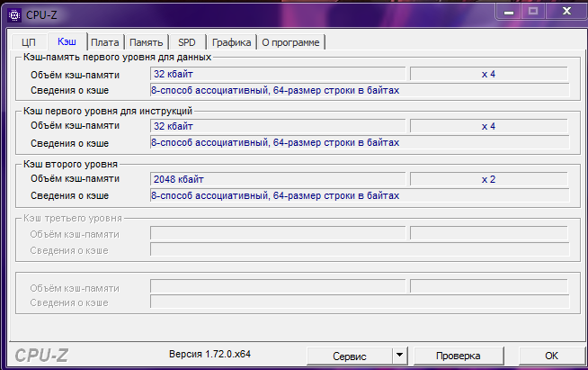The height and width of the screenshot is (370, 588).
Task: Confirm with the OK button
Action: 551,356
